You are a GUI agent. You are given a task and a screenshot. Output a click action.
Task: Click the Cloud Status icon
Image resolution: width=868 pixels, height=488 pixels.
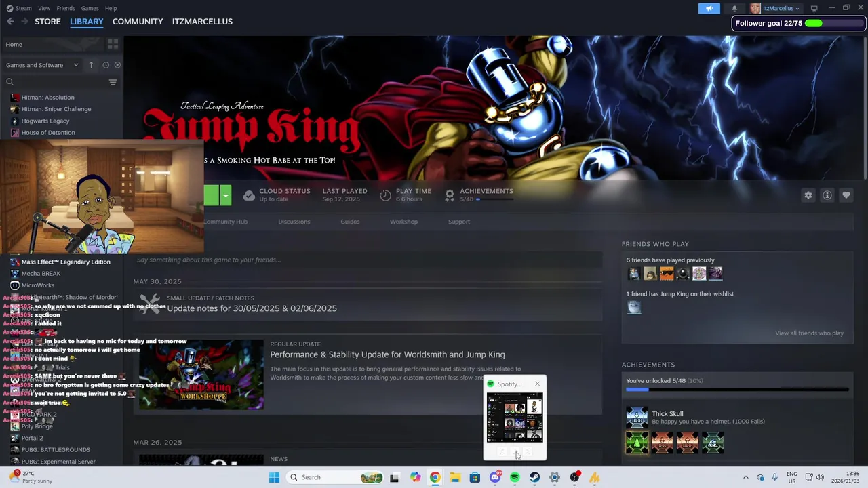(x=249, y=195)
